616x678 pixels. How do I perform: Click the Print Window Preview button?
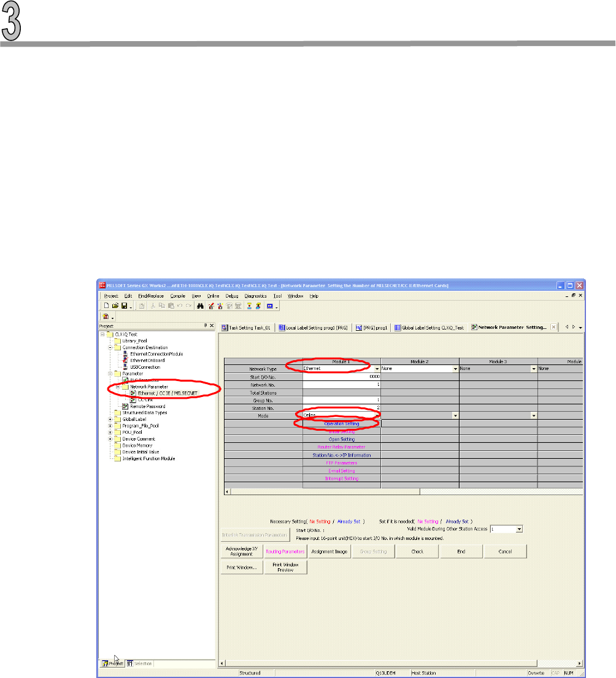pos(285,568)
